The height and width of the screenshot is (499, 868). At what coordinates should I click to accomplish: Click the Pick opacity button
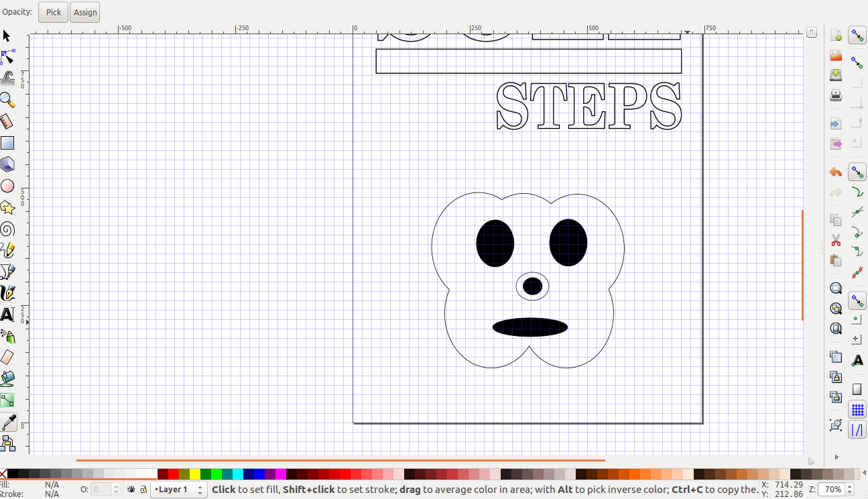pyautogui.click(x=53, y=12)
